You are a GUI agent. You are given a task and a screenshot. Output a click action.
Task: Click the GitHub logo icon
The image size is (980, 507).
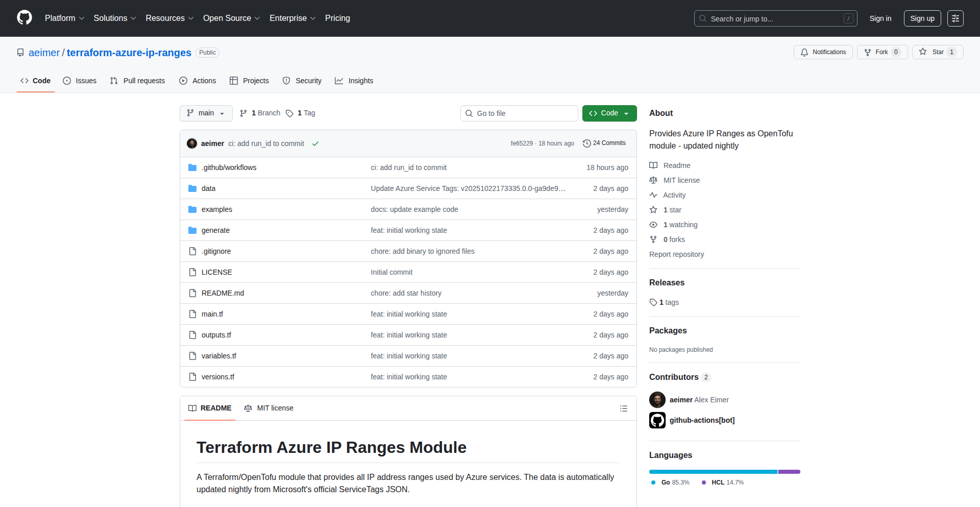click(24, 18)
